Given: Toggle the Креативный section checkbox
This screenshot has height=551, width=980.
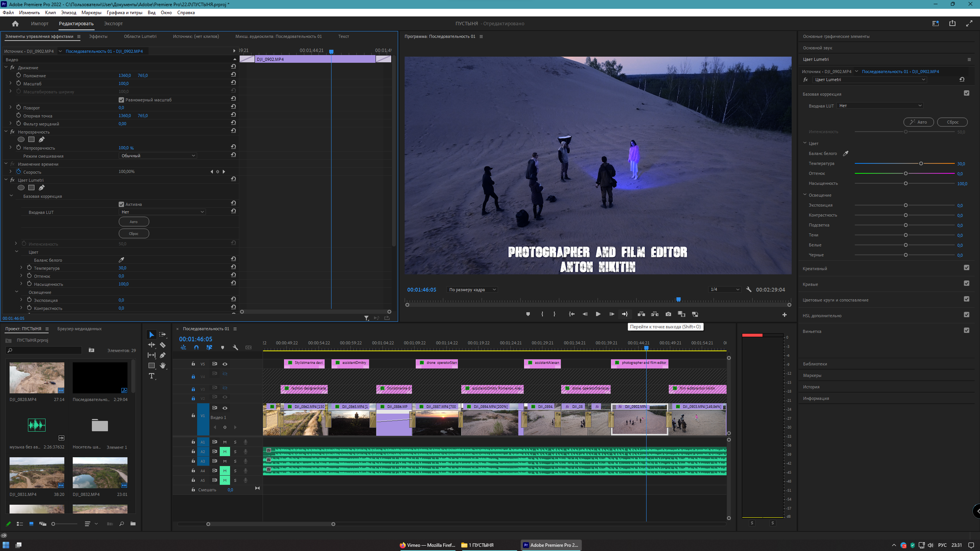Looking at the screenshot, I should click(966, 268).
